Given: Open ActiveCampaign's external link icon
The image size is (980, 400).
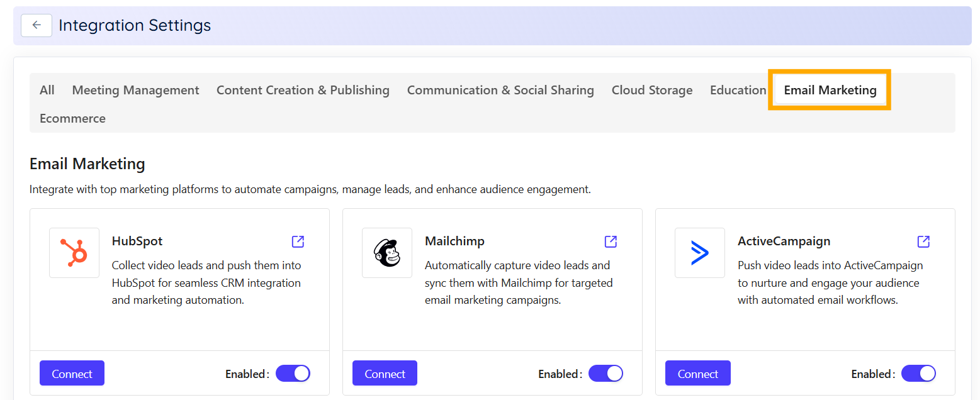Looking at the screenshot, I should tap(922, 242).
